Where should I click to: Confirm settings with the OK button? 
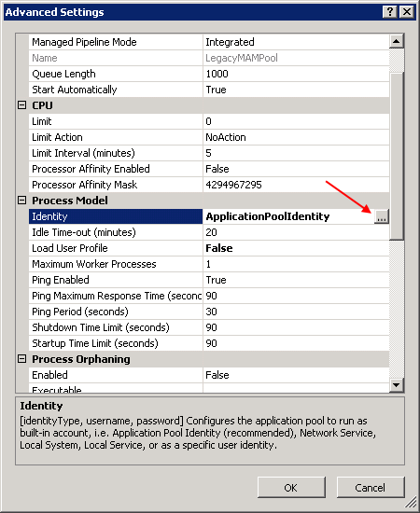[291, 488]
